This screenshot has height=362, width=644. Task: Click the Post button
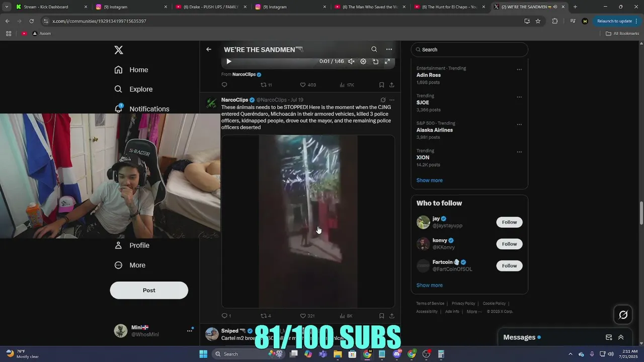149,290
